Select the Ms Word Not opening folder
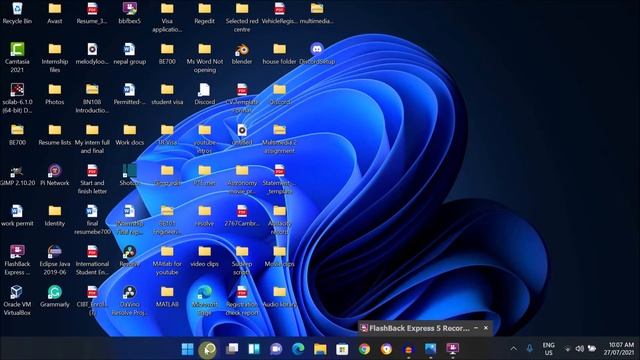 coord(204,58)
